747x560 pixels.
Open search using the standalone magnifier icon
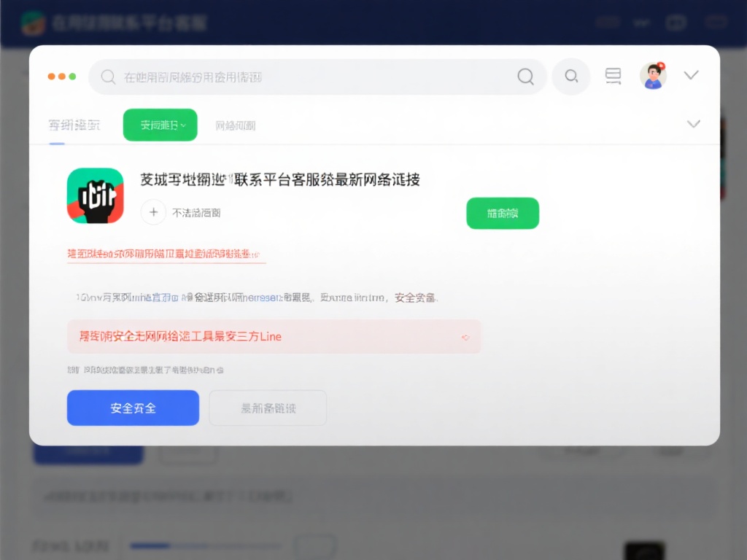coord(571,76)
